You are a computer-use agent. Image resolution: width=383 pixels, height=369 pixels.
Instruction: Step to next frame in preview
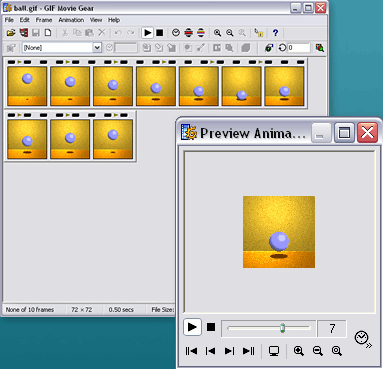point(229,351)
